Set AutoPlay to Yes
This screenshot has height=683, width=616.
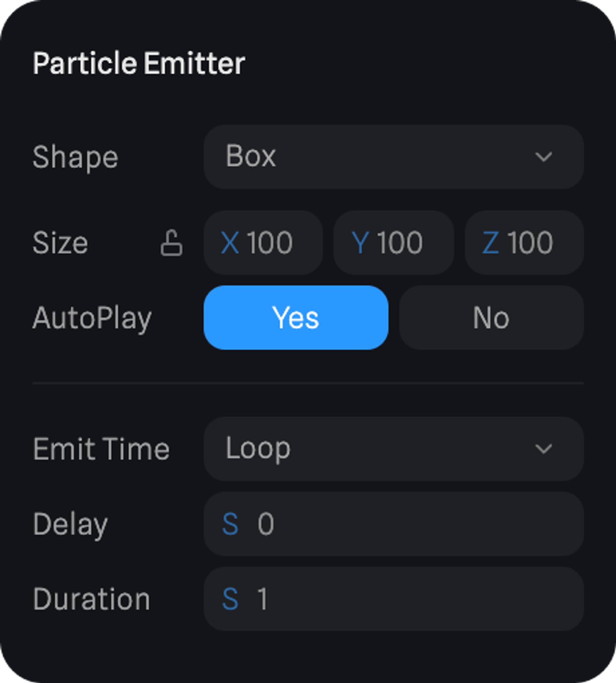(296, 317)
